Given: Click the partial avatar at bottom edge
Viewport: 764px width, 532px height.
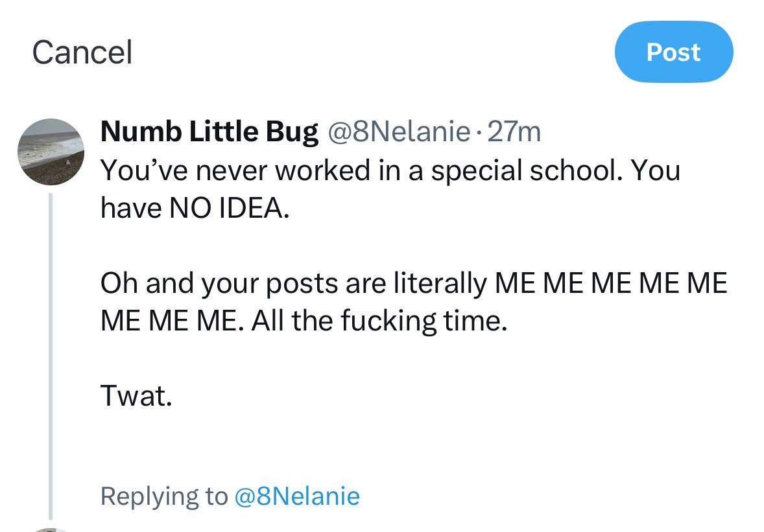Looking at the screenshot, I should click(x=50, y=529).
